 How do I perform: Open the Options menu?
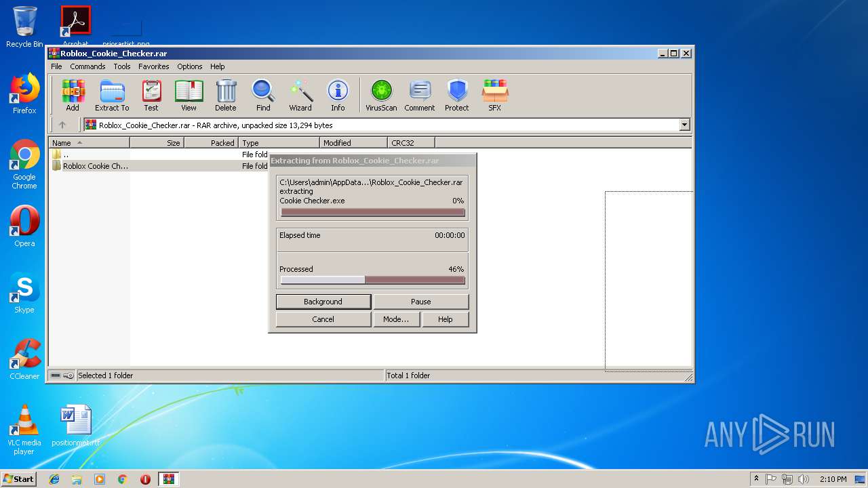pos(190,66)
